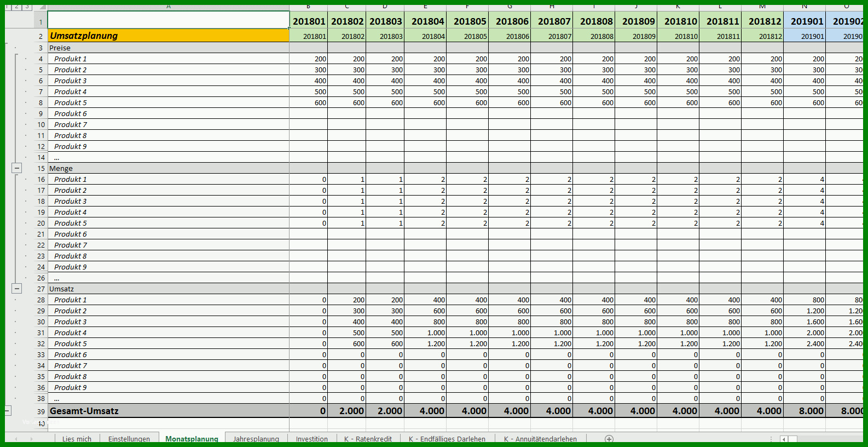Click the large 201806 header cell
Screen dimensions: 868x447
tap(510, 21)
